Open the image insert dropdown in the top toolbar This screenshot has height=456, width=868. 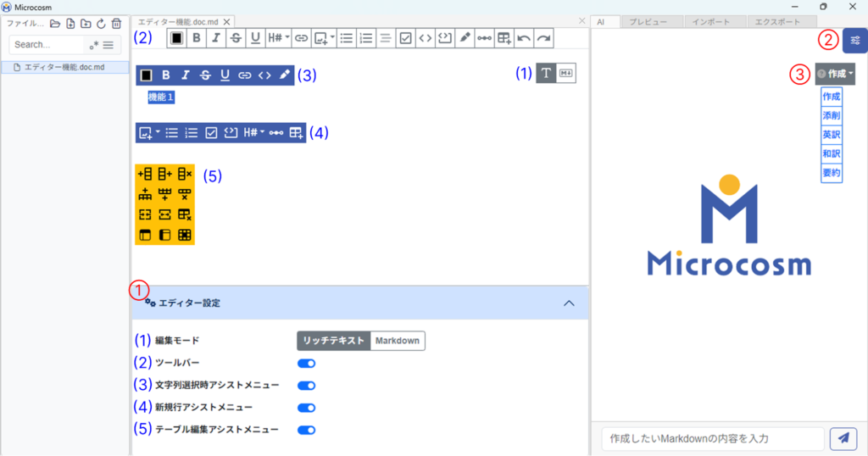[x=325, y=38]
